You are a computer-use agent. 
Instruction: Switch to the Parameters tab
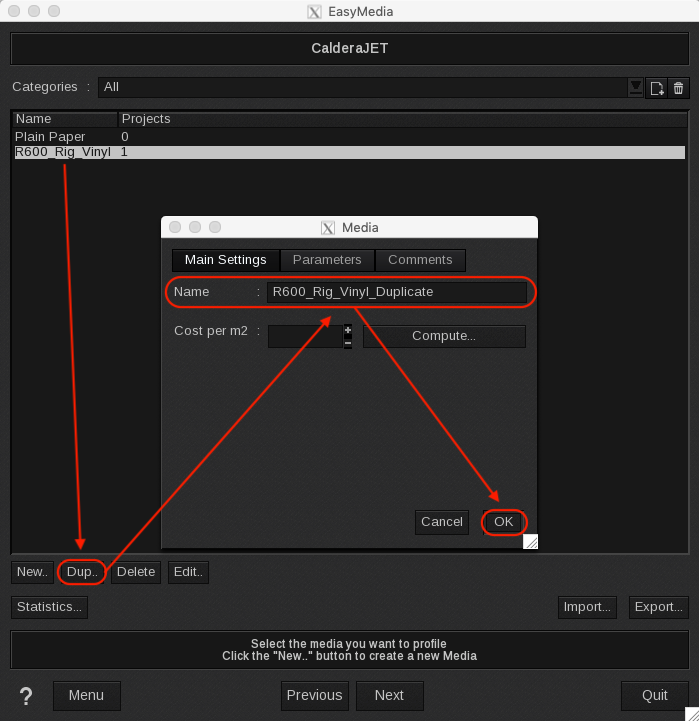click(327, 260)
